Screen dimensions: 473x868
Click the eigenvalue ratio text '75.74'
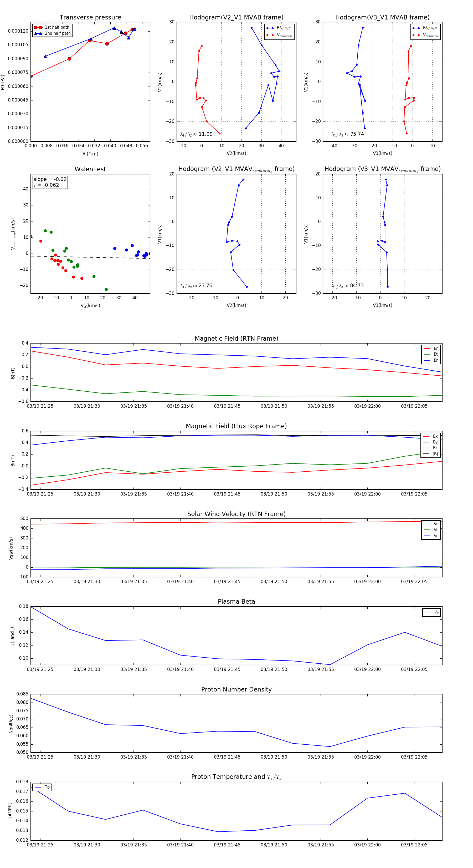(357, 134)
